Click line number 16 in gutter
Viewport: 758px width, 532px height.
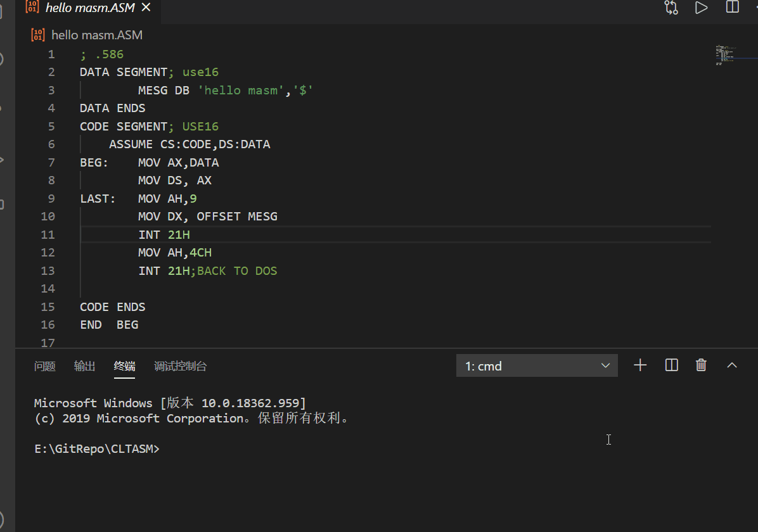coord(48,325)
